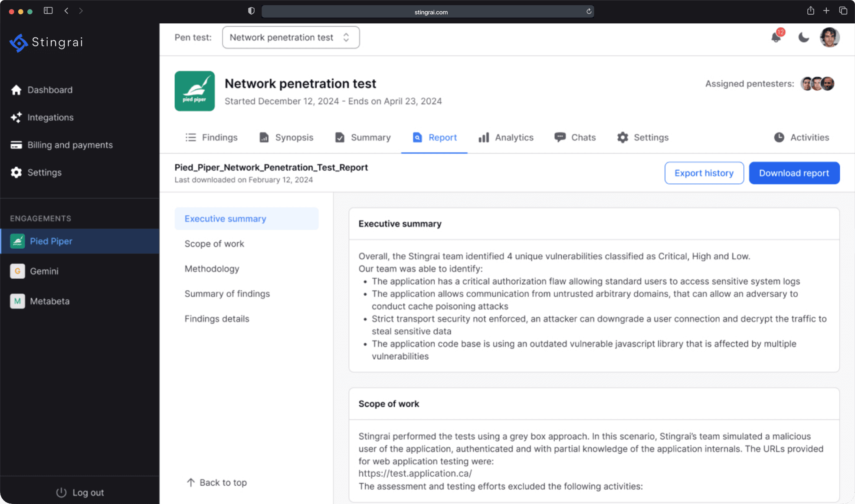Toggle dark mode moon icon
Screen dimensions: 855x504
(803, 38)
